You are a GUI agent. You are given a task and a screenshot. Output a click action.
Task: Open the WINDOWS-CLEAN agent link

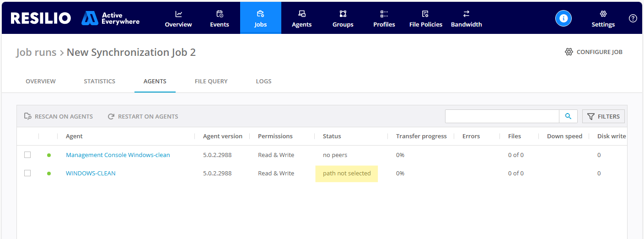pos(91,173)
